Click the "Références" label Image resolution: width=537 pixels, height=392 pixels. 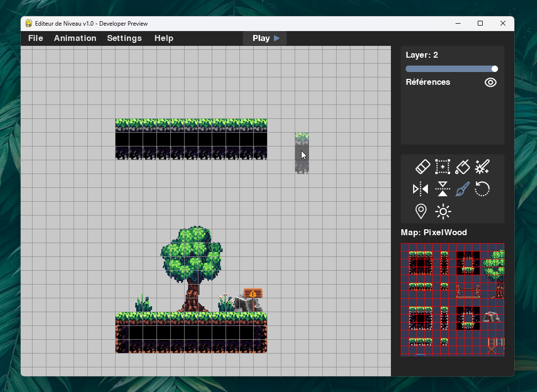coord(428,82)
